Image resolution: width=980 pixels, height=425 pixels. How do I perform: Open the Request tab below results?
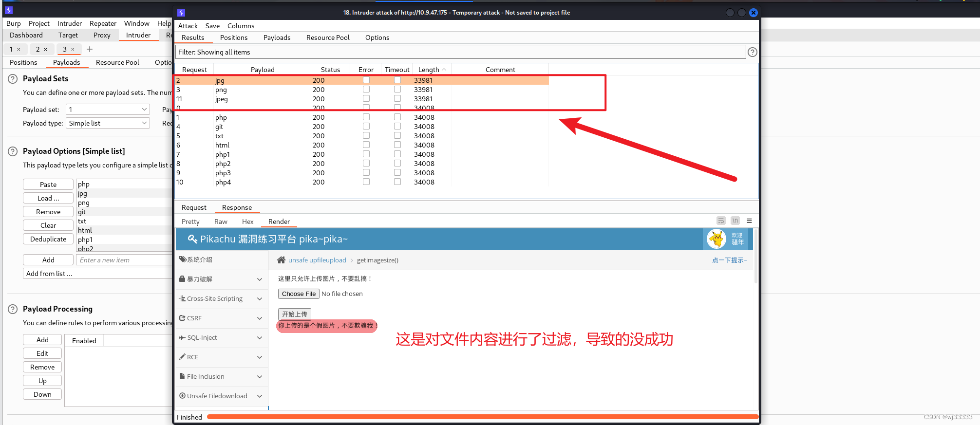pyautogui.click(x=194, y=207)
